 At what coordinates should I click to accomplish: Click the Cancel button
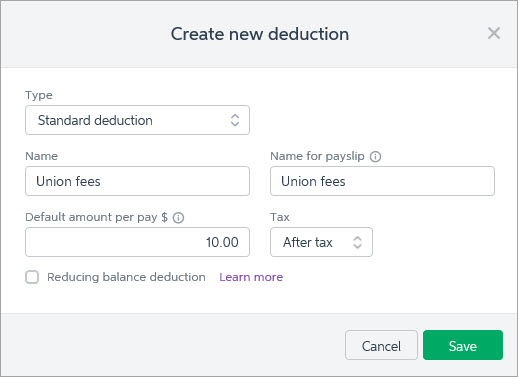pos(381,345)
